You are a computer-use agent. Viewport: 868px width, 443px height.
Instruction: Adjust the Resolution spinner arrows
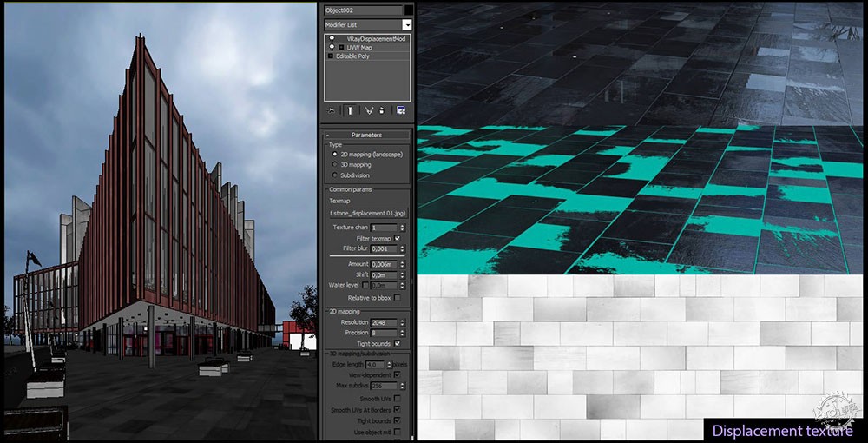[x=403, y=322]
